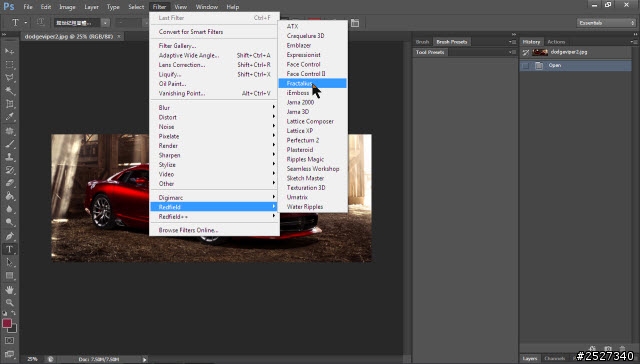640x364 pixels.
Task: Open status bar info arrow
Action: coord(144,360)
